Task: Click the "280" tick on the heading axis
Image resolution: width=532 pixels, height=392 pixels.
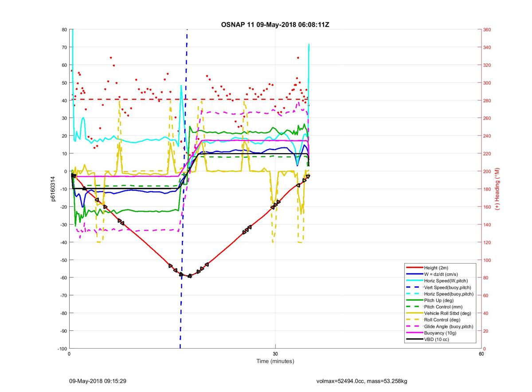Action: tap(488, 101)
